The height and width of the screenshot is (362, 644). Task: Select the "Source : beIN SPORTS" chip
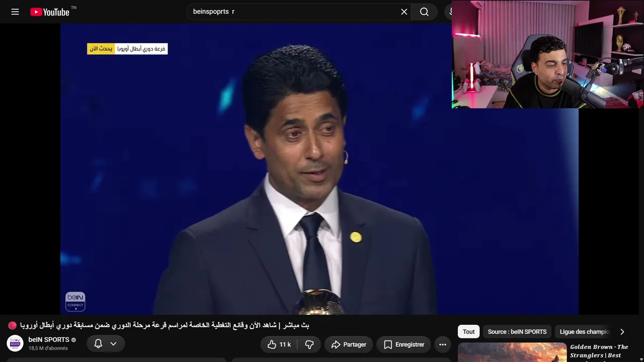tap(517, 332)
